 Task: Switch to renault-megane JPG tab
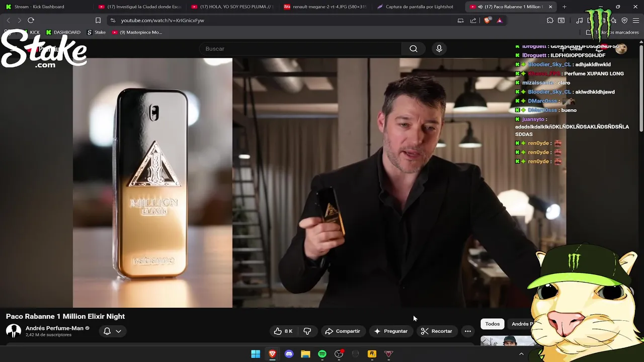[x=325, y=7]
